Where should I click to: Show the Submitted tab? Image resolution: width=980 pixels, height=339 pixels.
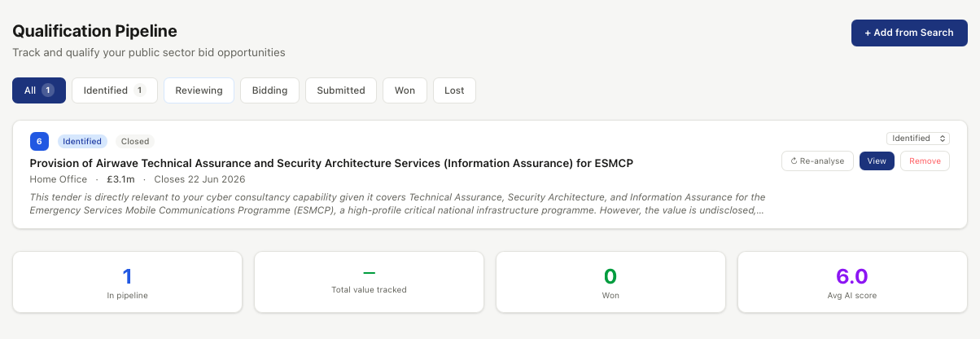tap(341, 90)
